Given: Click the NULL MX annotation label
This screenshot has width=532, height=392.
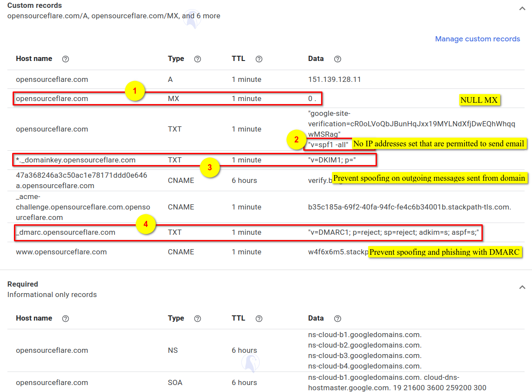Looking at the screenshot, I should pos(478,100).
